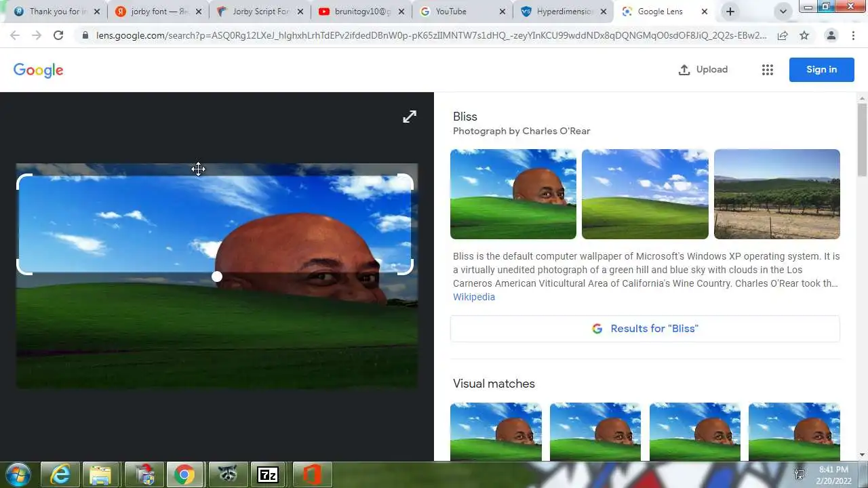Click the white dot on the image

217,277
